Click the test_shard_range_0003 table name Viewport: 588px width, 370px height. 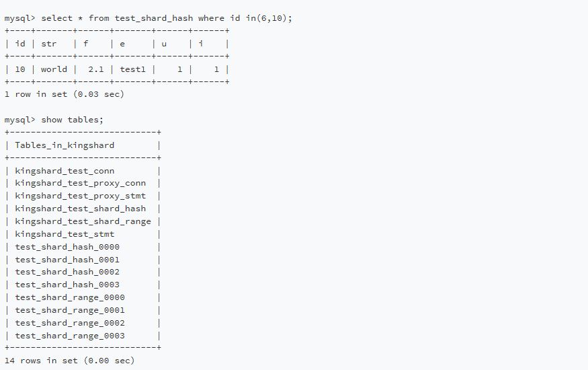tap(70, 336)
